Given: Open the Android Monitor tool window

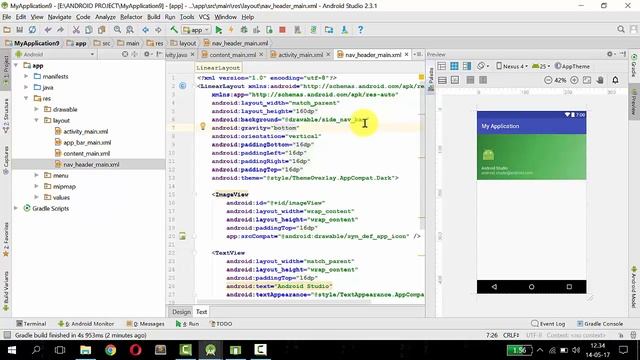Looking at the screenshot, I should 86,324.
